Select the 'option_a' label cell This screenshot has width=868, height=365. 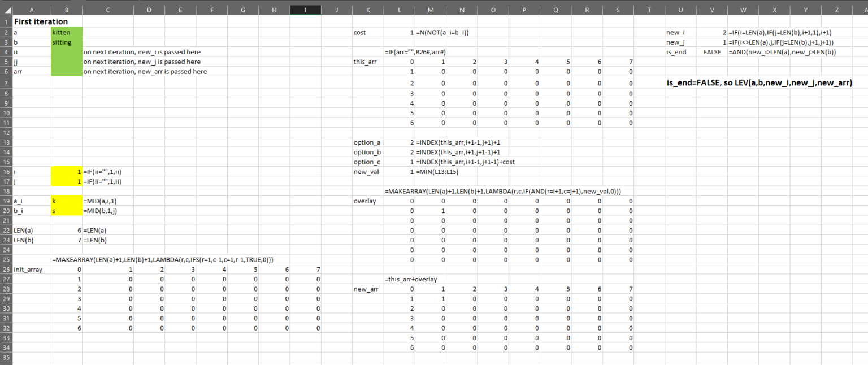(368, 142)
